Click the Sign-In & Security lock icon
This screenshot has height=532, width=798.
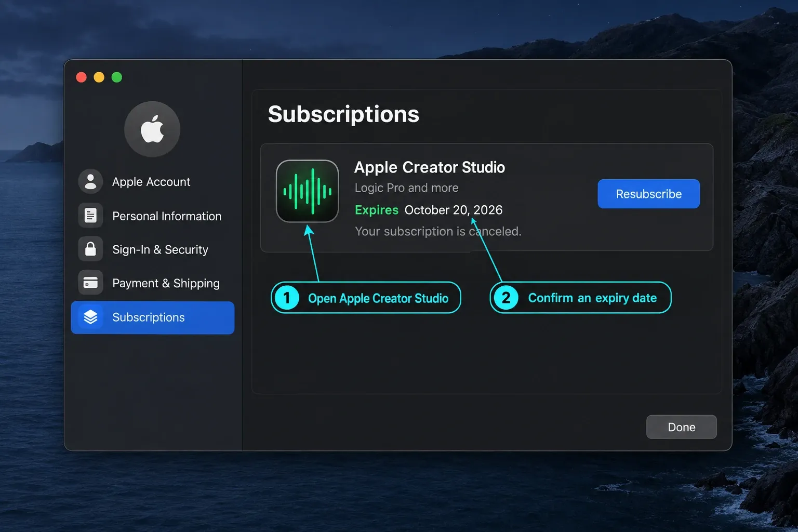tap(90, 249)
